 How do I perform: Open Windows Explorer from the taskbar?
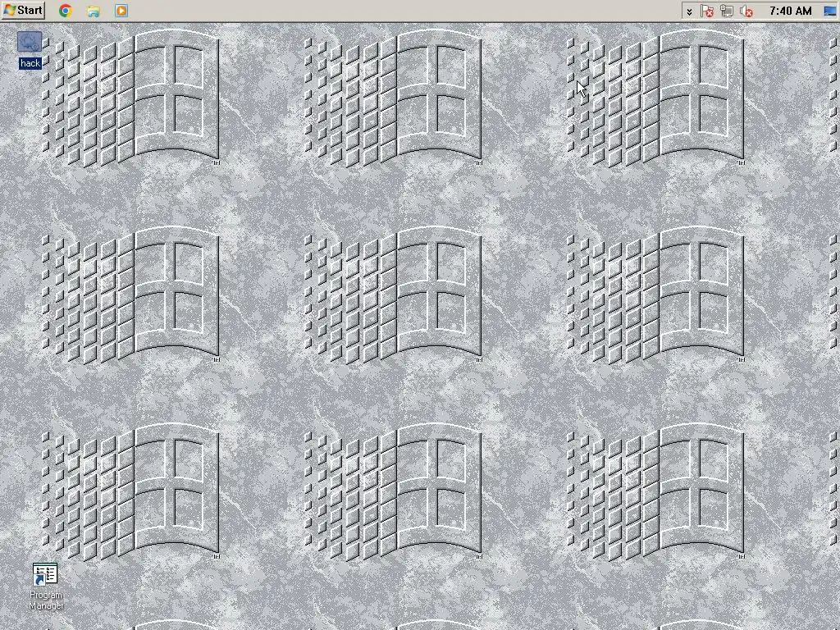point(94,11)
